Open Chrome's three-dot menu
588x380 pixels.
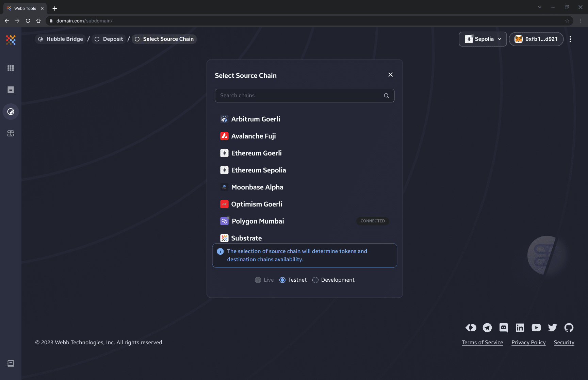click(581, 21)
